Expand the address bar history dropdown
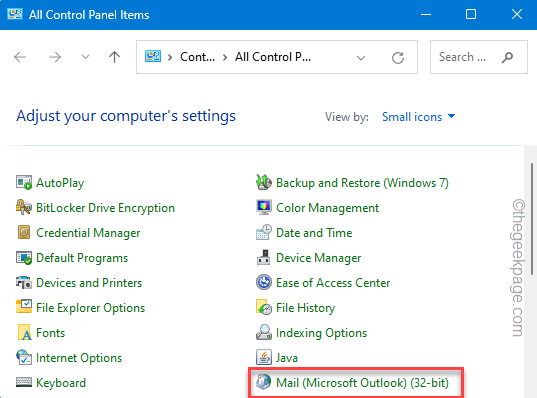The width and height of the screenshot is (537, 398). click(x=361, y=58)
